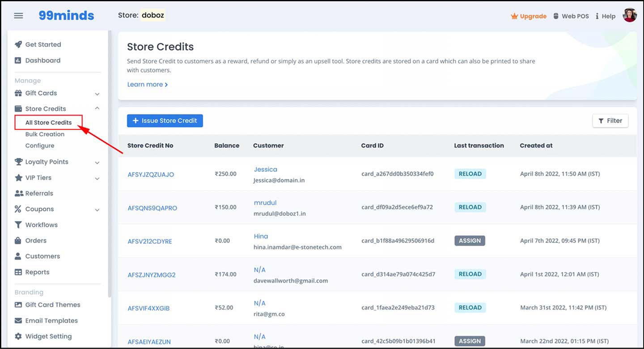The image size is (644, 349).
Task: Click the Web POS mouse icon
Action: point(556,16)
